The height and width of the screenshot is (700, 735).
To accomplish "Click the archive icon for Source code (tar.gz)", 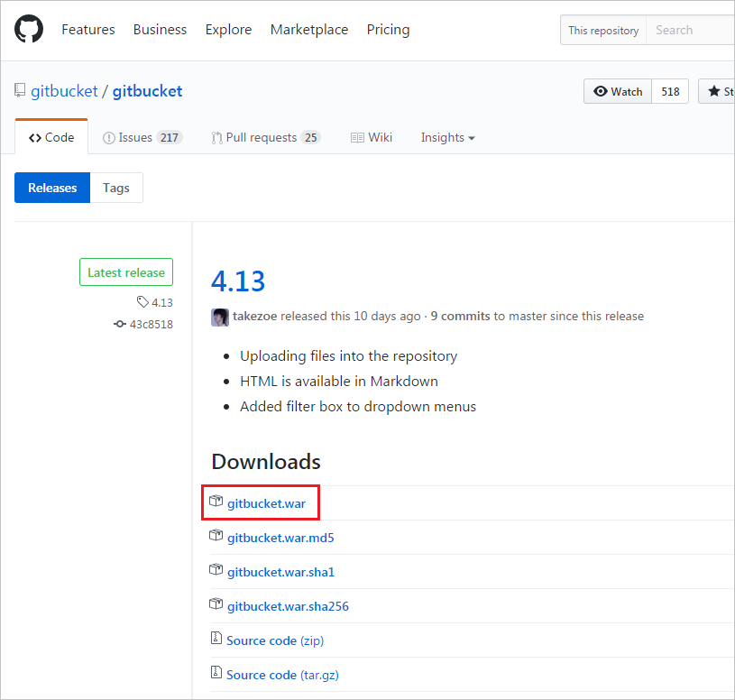I will (216, 672).
